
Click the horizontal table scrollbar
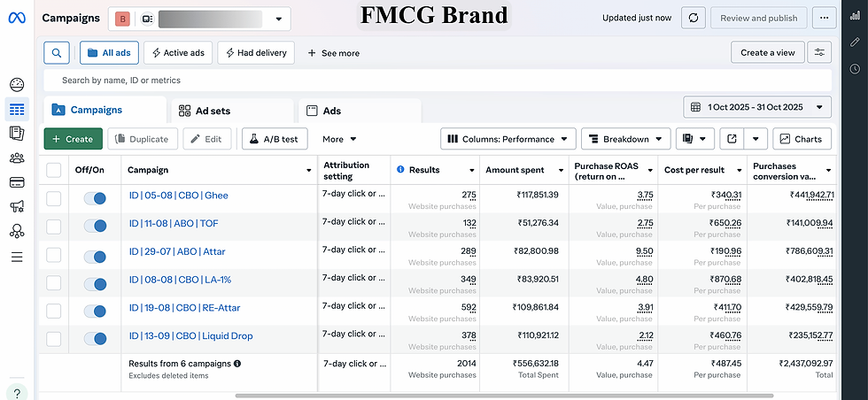click(x=504, y=396)
